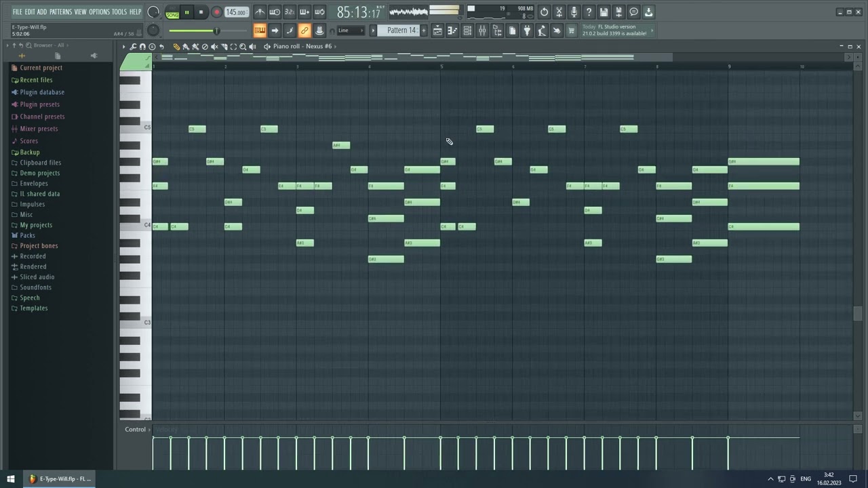Select the Mute tool in piano roll toolbar
Screen dimensions: 868x488
coord(214,46)
